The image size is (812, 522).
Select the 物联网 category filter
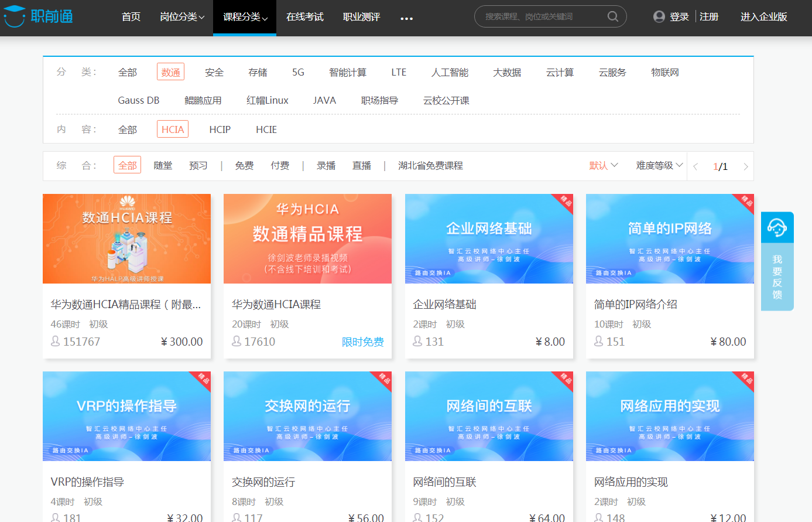pos(665,72)
